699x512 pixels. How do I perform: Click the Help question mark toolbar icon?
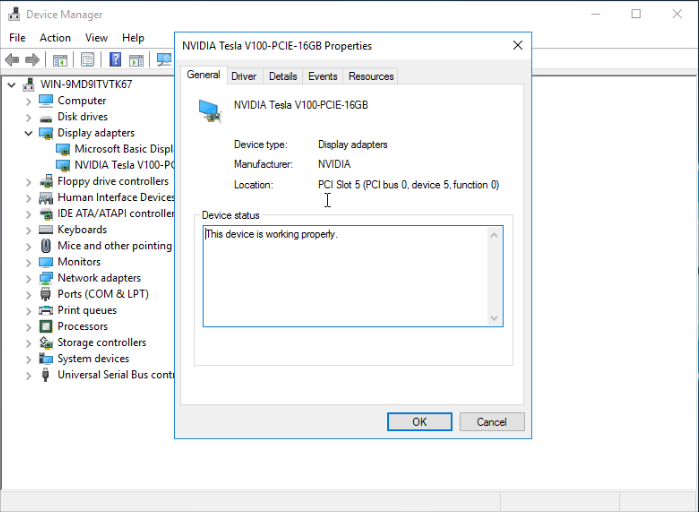115,60
